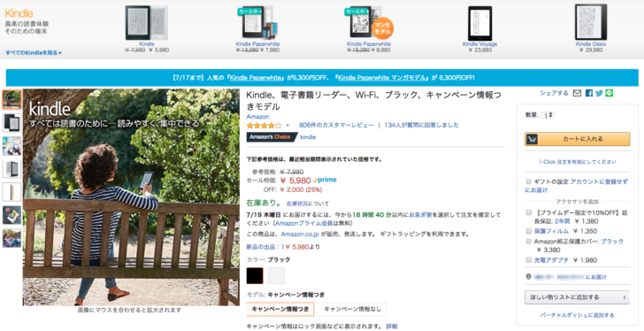
Task: Choose the black color swatch
Action: point(255,275)
